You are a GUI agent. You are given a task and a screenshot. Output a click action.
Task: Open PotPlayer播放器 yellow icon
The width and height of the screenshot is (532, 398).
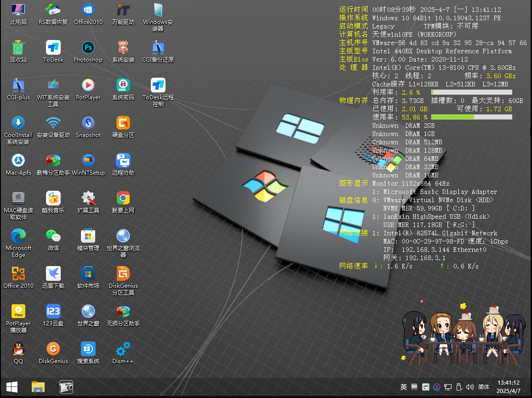(18, 318)
